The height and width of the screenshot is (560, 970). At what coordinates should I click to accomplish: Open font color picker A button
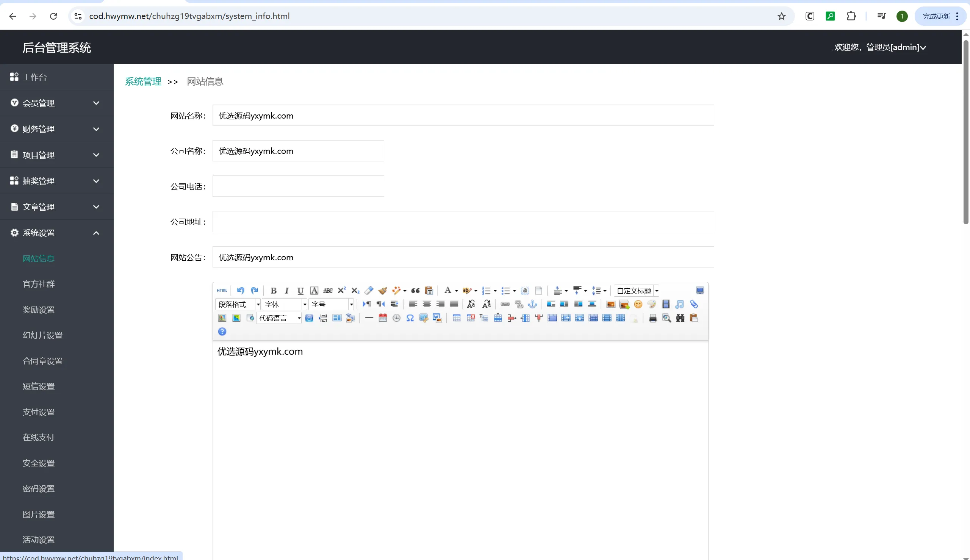click(x=447, y=290)
